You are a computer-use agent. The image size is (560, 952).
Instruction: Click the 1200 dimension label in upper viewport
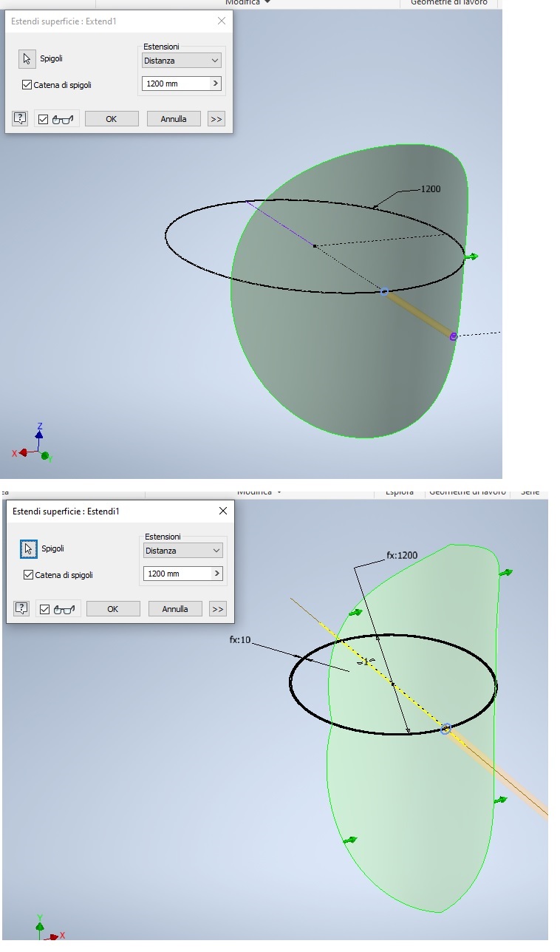click(430, 189)
